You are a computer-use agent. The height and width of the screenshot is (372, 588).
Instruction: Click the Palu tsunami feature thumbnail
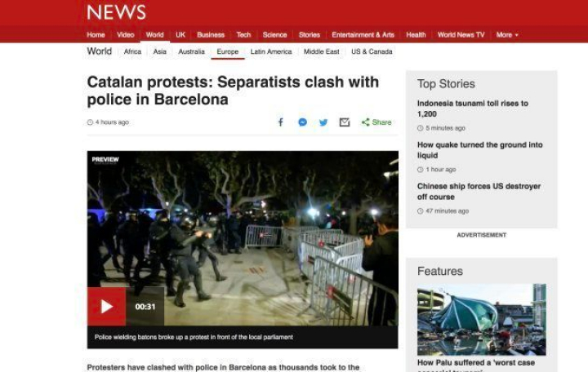click(482, 320)
